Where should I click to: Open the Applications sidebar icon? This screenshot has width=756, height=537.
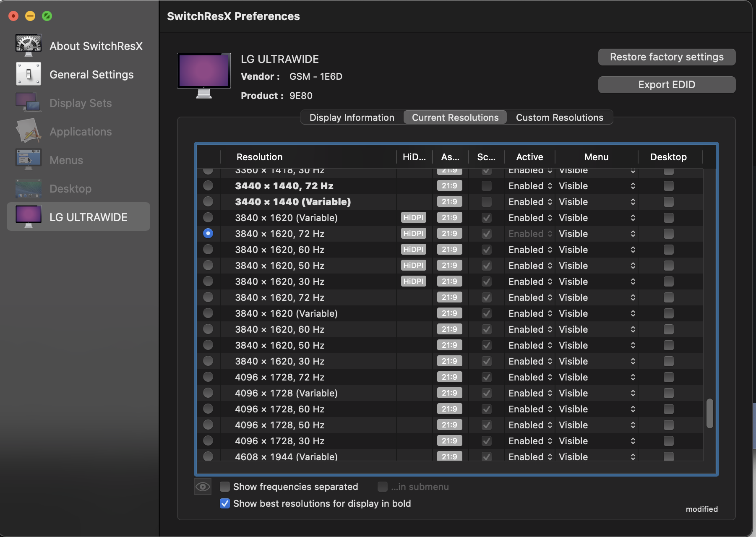coord(28,131)
